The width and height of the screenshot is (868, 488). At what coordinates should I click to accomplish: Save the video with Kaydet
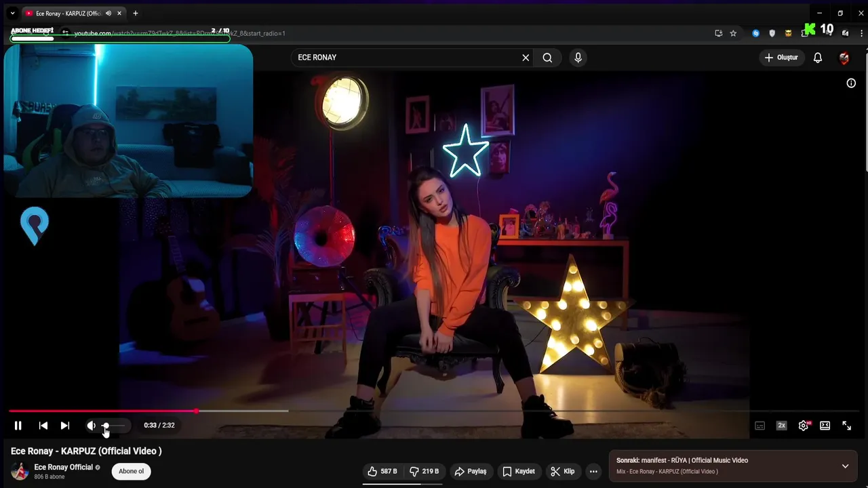[x=519, y=471]
